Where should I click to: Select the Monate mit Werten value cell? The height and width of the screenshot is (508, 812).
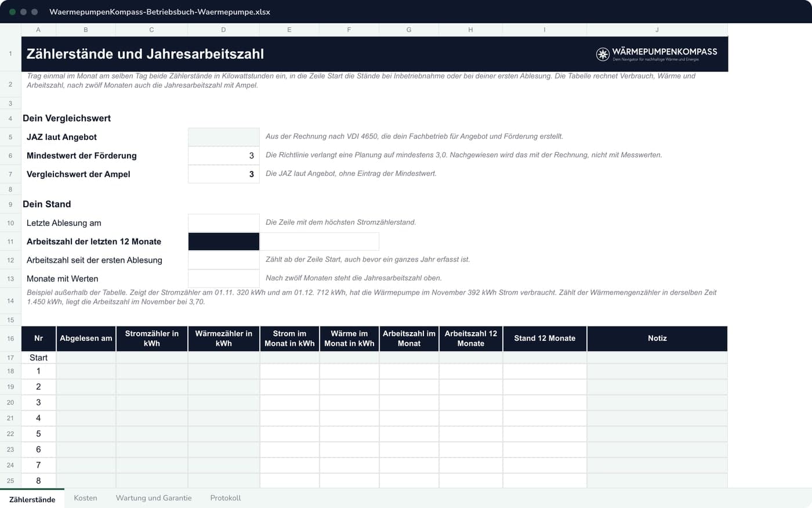click(x=224, y=279)
